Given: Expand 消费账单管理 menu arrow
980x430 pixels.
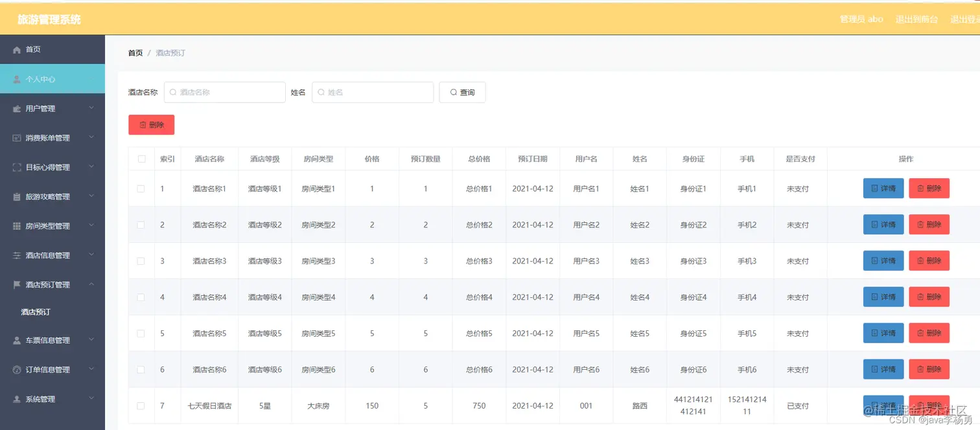Looking at the screenshot, I should (x=91, y=137).
